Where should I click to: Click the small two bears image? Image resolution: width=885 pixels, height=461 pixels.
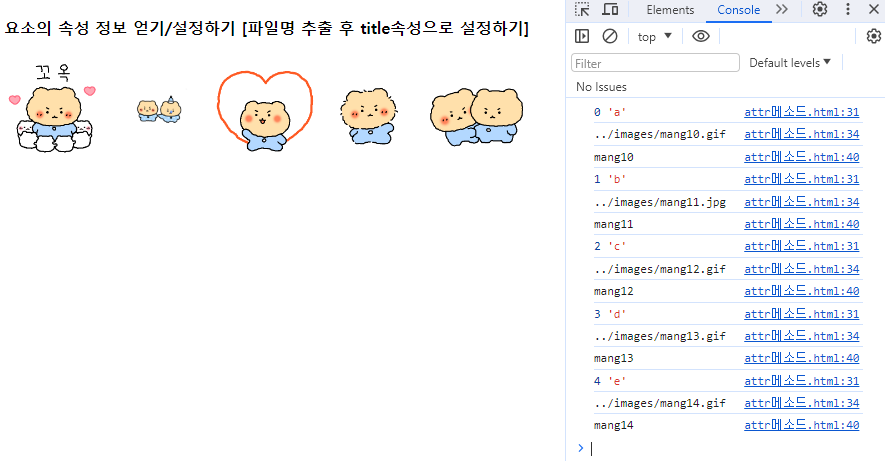point(159,109)
